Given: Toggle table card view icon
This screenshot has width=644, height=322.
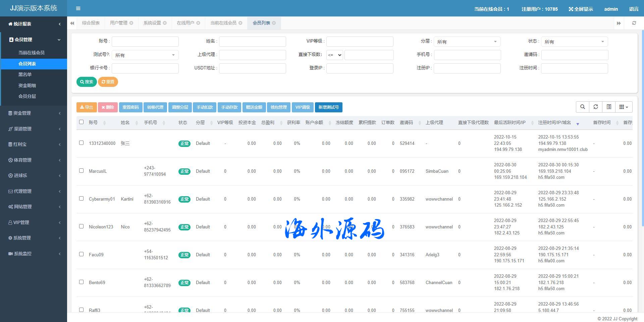Looking at the screenshot, I should [x=609, y=107].
